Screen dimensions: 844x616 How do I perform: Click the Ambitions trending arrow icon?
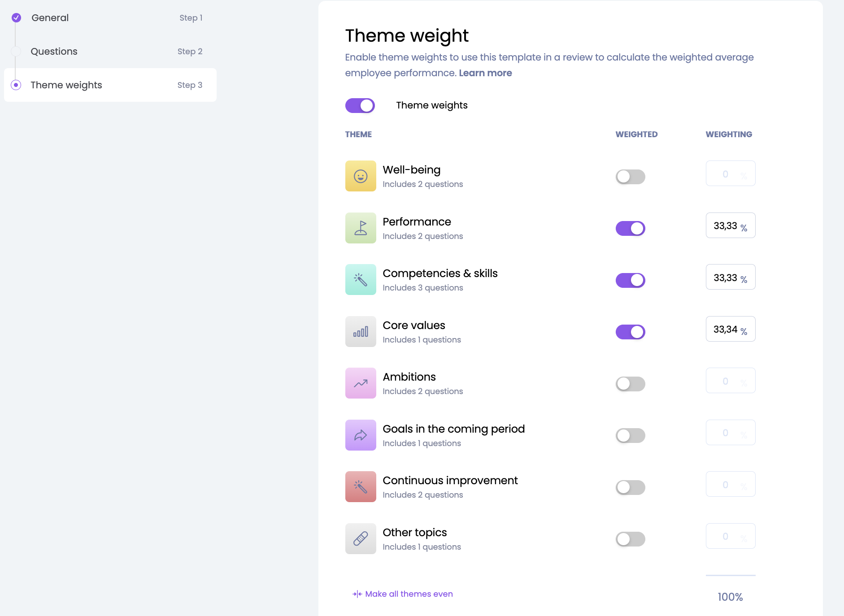[361, 383]
